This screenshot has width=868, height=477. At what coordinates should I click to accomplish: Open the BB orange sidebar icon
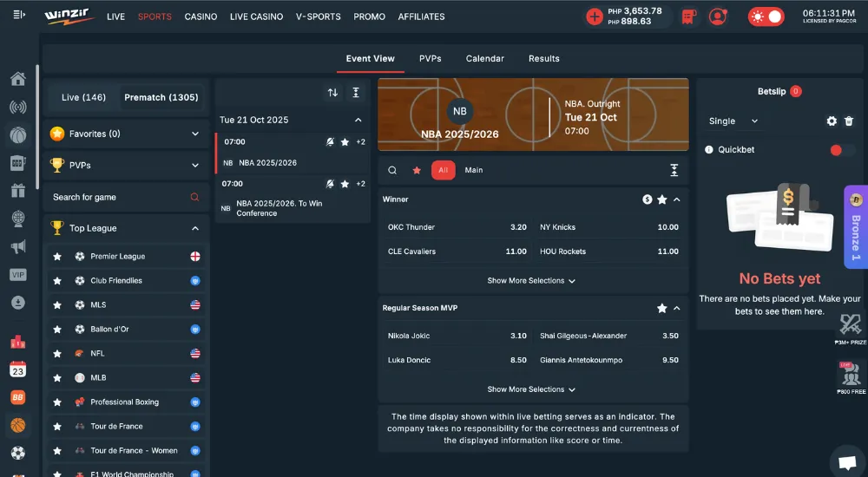click(x=17, y=397)
